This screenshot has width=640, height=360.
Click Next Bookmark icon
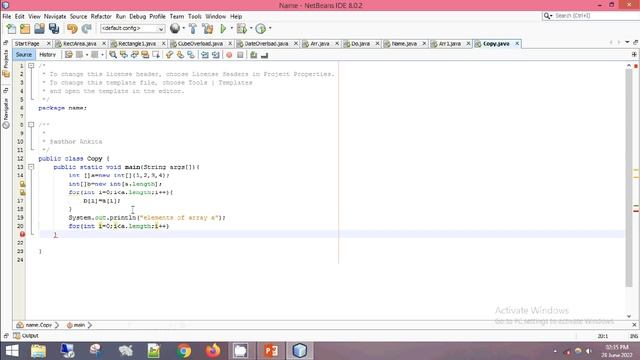180,55
